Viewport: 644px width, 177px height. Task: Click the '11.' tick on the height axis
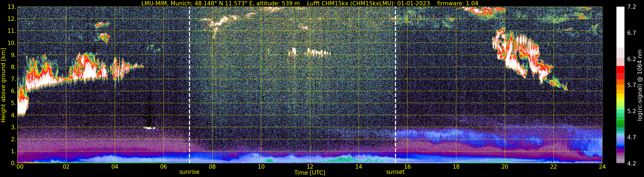(12, 31)
